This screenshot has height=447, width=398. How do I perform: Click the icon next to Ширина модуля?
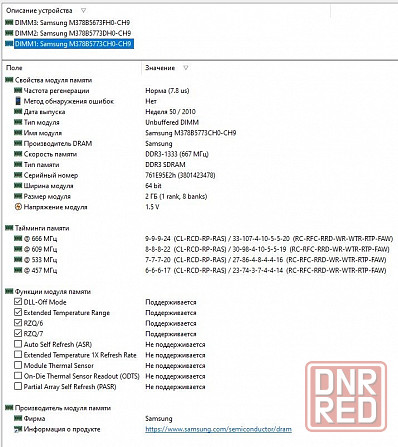pos(18,186)
